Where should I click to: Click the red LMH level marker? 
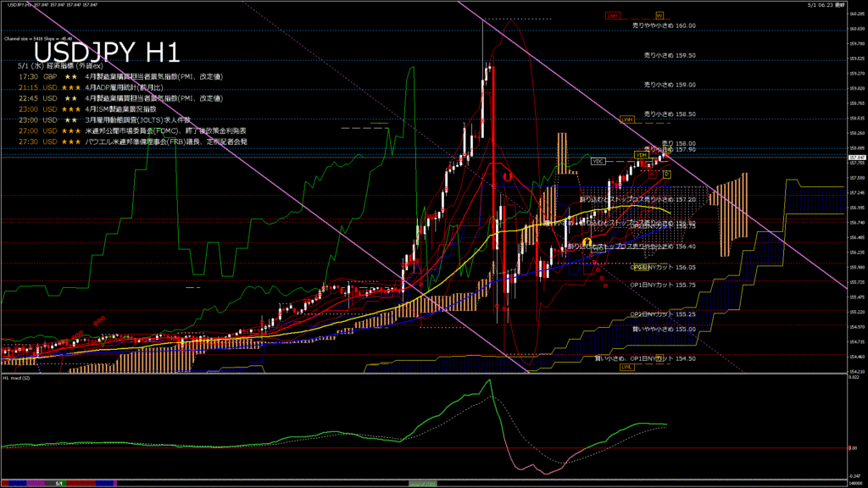point(613,15)
